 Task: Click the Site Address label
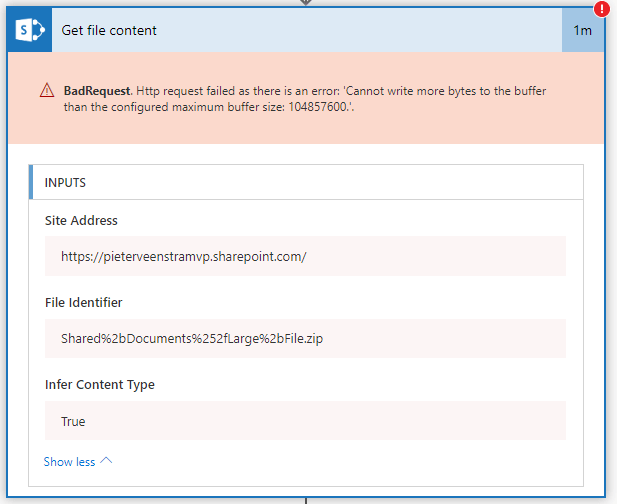click(x=81, y=220)
